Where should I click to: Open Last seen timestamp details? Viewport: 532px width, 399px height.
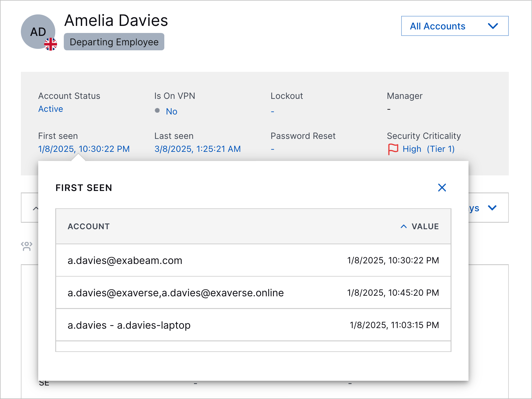coord(198,149)
